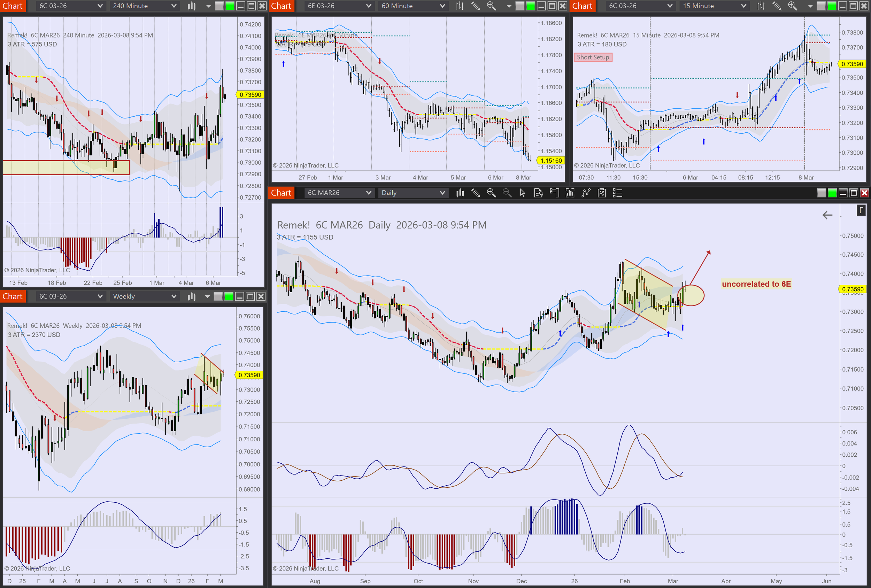Click the F button on Daily chart corner
Image resolution: width=871 pixels, height=588 pixels.
861,210
